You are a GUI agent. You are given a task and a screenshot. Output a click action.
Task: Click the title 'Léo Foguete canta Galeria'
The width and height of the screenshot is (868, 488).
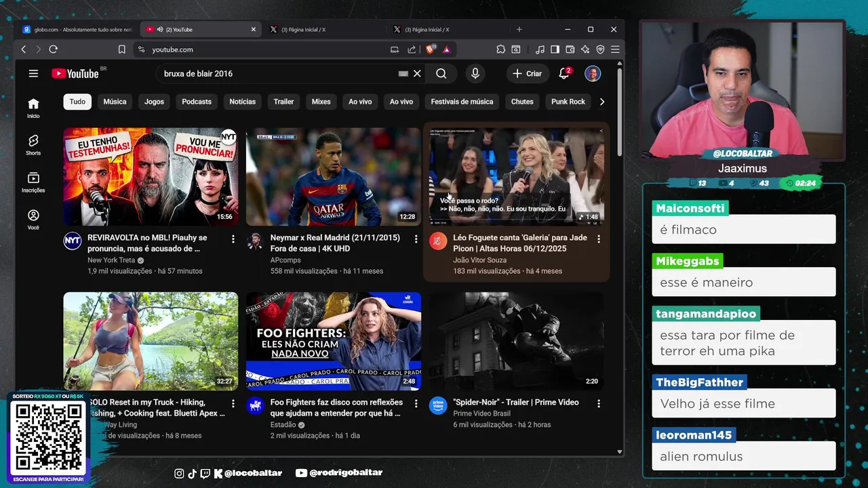click(x=520, y=243)
